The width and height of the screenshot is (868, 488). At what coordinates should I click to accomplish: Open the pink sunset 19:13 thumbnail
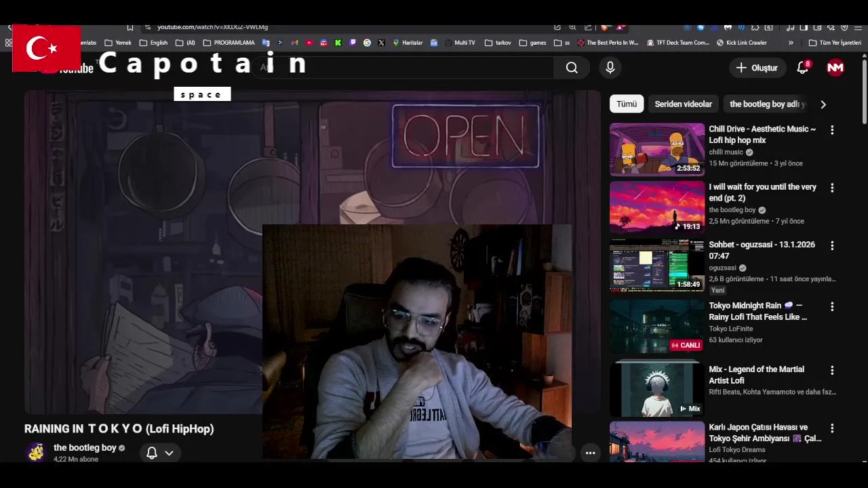pyautogui.click(x=657, y=207)
